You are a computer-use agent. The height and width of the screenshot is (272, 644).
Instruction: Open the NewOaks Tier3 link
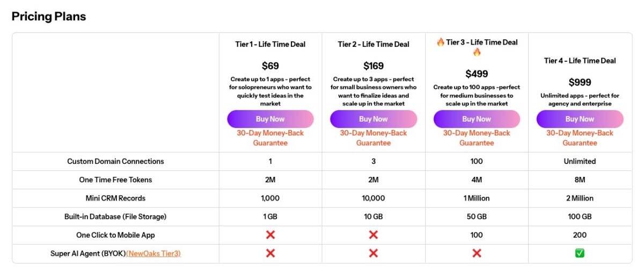(153, 253)
